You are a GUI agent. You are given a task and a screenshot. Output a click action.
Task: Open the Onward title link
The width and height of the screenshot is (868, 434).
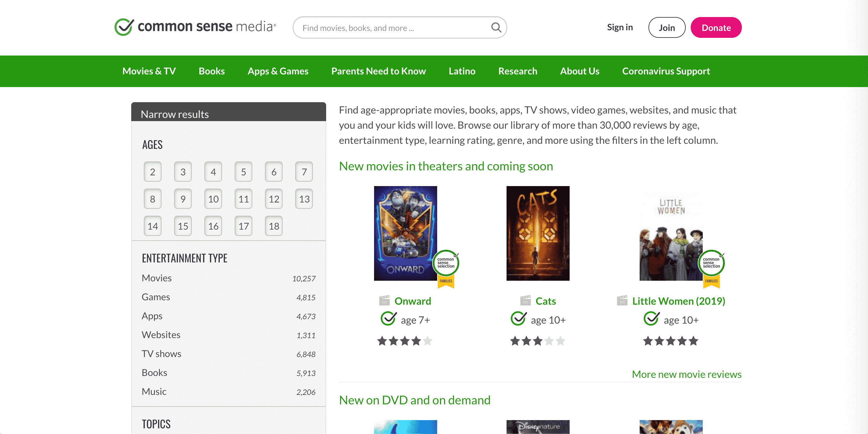(413, 301)
